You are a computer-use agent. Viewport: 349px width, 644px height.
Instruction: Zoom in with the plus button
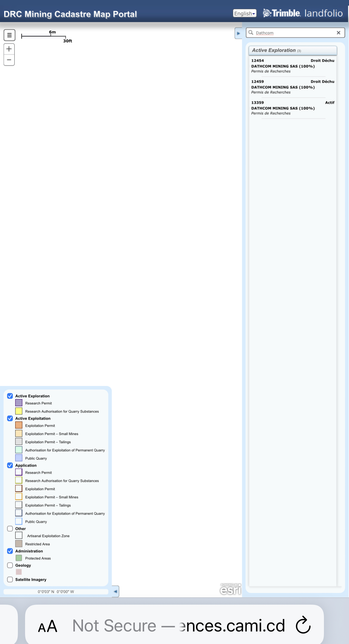pos(9,49)
